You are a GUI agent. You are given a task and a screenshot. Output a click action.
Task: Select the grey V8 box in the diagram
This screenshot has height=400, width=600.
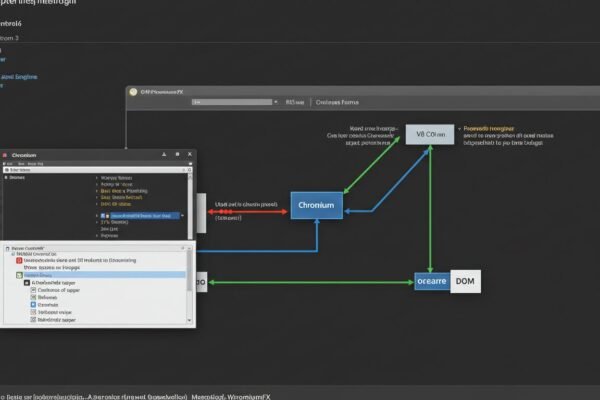coord(430,134)
